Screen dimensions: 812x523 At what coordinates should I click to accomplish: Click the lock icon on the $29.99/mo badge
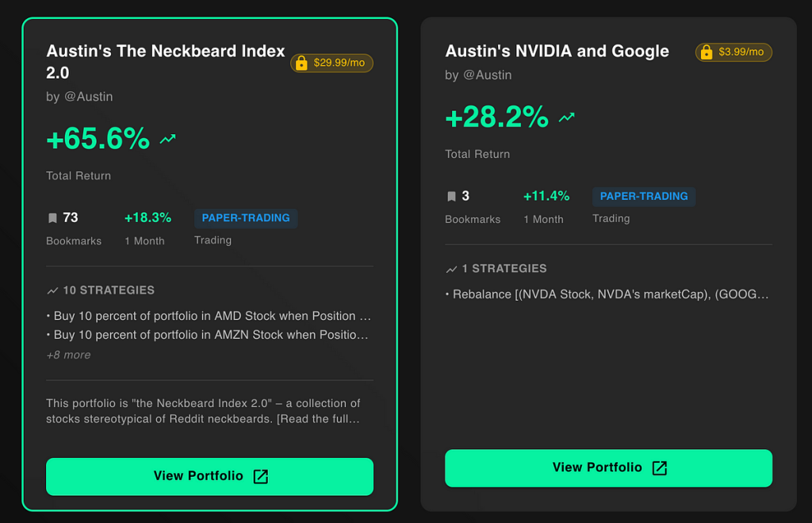click(x=301, y=63)
